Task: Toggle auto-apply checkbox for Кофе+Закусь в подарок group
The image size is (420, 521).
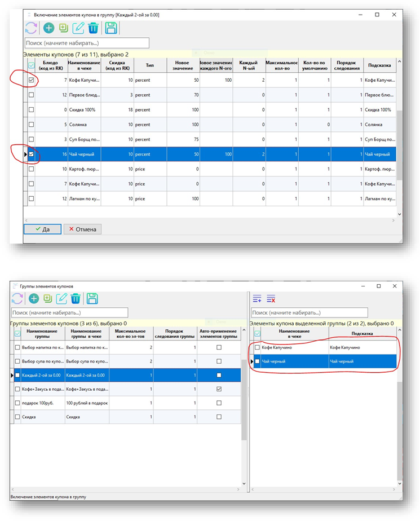Action: point(219,389)
